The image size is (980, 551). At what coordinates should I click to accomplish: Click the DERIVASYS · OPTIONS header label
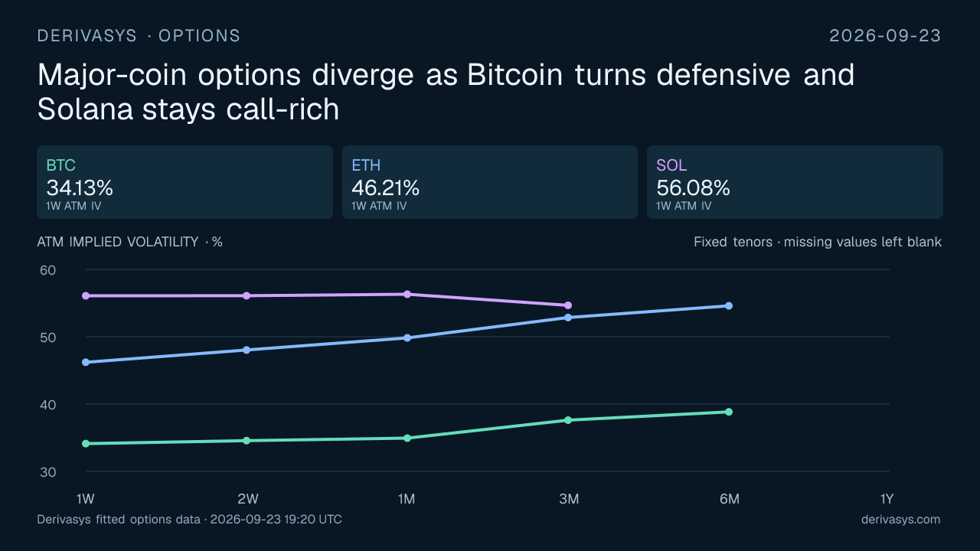click(139, 36)
